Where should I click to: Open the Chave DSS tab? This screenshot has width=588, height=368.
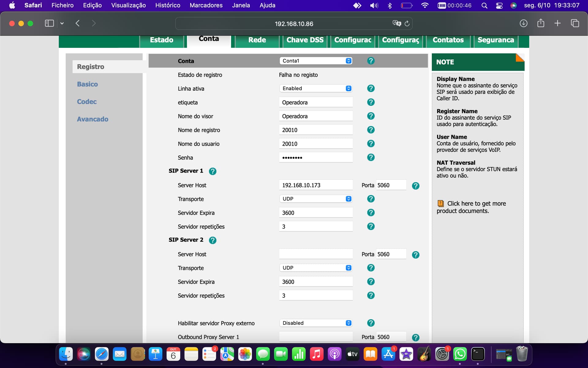tap(305, 40)
